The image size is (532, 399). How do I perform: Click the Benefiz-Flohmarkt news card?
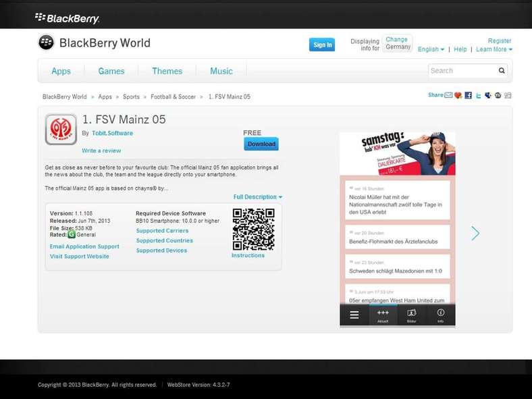click(398, 237)
